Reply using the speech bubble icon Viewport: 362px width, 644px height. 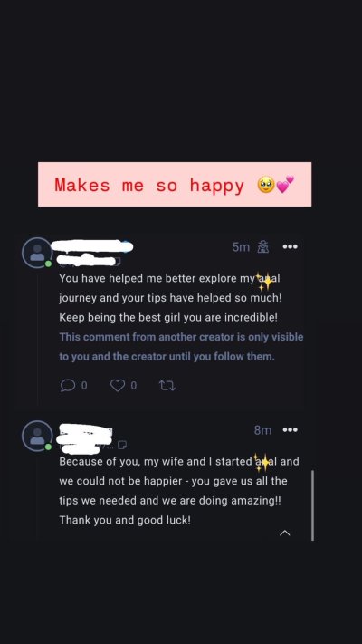pos(68,385)
